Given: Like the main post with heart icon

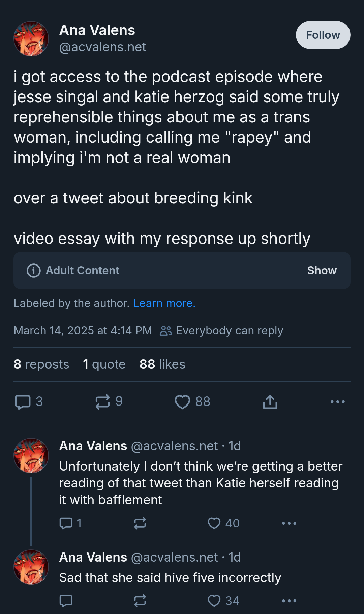Looking at the screenshot, I should click(182, 402).
